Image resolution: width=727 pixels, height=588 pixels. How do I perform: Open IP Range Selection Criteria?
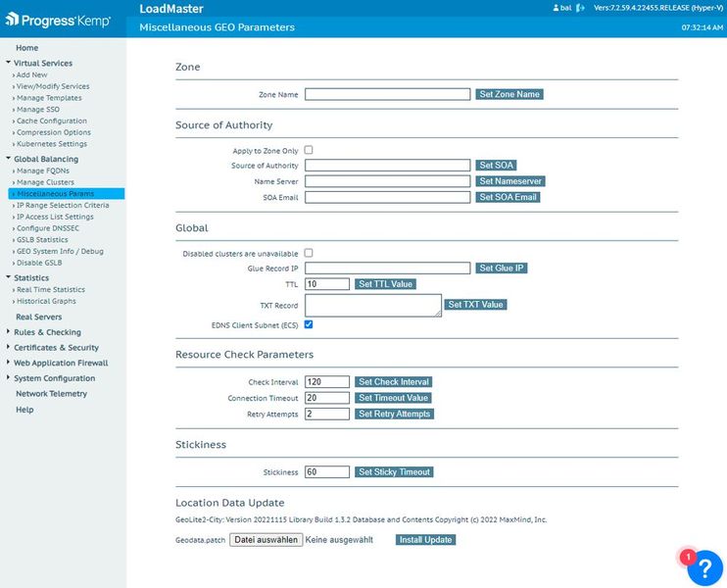pos(63,205)
